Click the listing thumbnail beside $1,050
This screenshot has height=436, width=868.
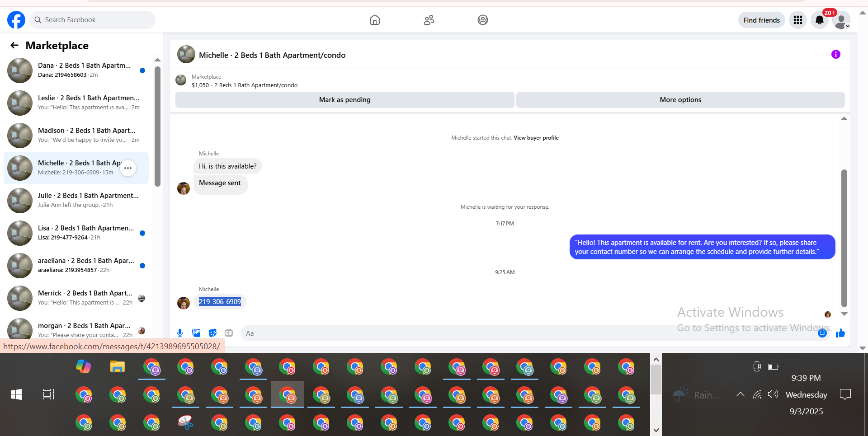181,80
